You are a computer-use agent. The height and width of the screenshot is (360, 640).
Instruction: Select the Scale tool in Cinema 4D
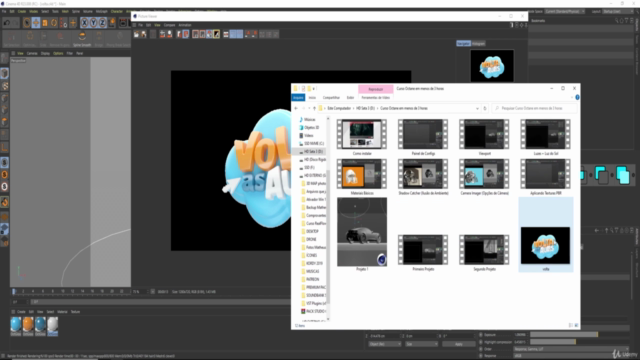pyautogui.click(x=45, y=23)
